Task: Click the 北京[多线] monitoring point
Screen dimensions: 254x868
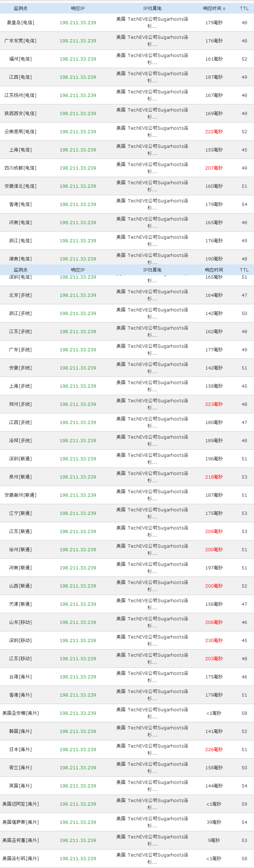Action: point(20,295)
